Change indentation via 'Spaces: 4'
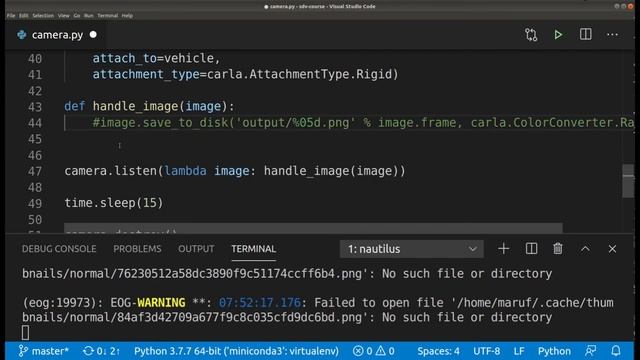This screenshot has width=640, height=360. (x=438, y=351)
